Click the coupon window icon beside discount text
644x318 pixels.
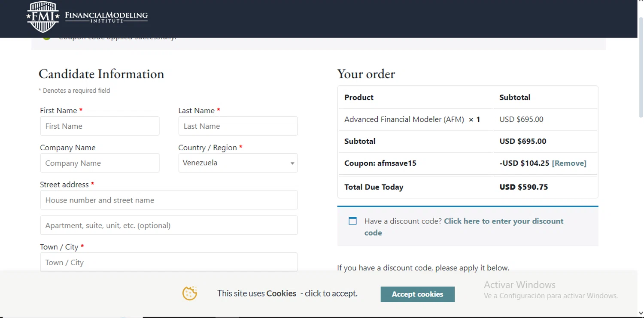pyautogui.click(x=352, y=221)
